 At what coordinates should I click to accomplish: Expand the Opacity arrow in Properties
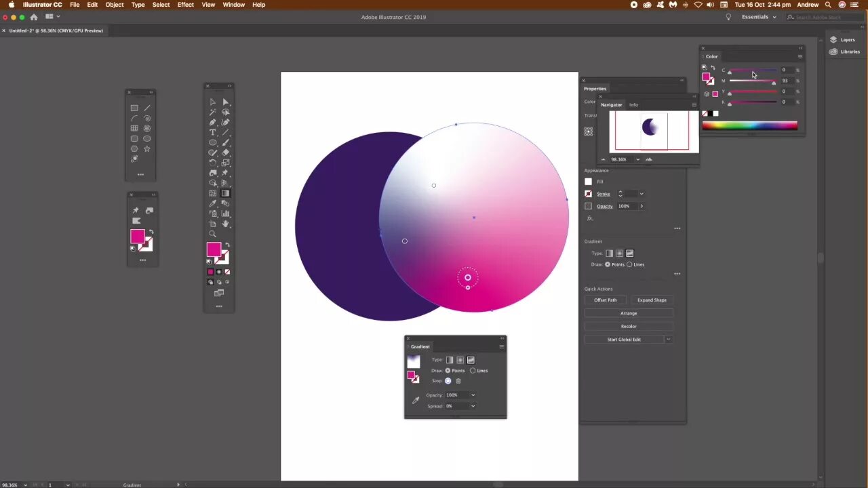[642, 206]
